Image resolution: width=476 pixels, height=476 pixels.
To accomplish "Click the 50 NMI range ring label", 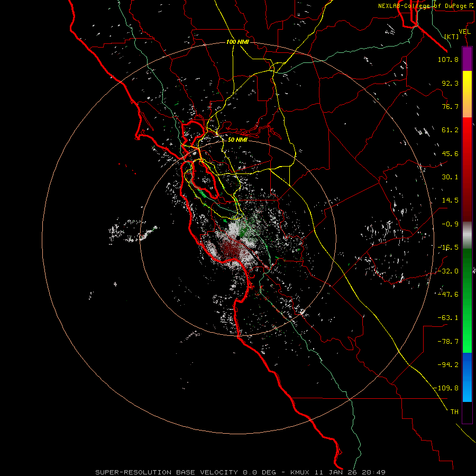I will pos(237,140).
